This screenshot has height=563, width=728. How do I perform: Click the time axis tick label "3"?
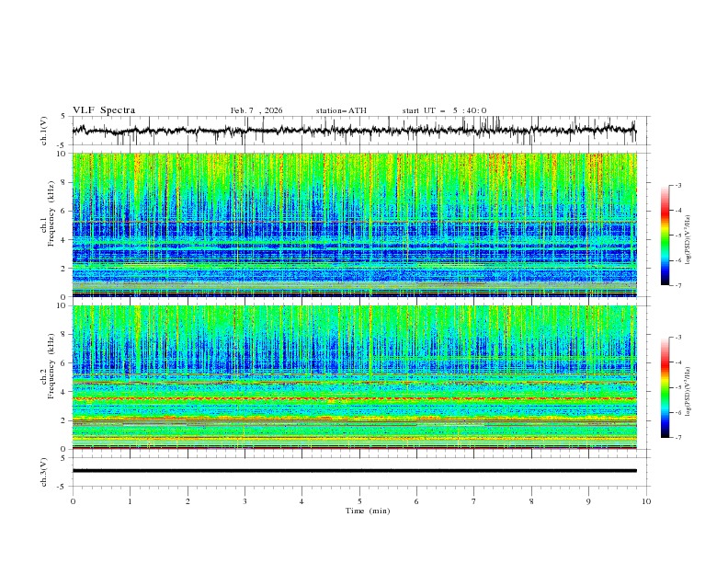[245, 501]
